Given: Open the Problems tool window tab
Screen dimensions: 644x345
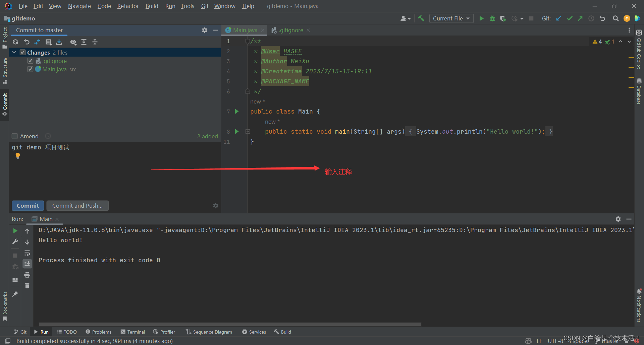Looking at the screenshot, I should pyautogui.click(x=98, y=332).
